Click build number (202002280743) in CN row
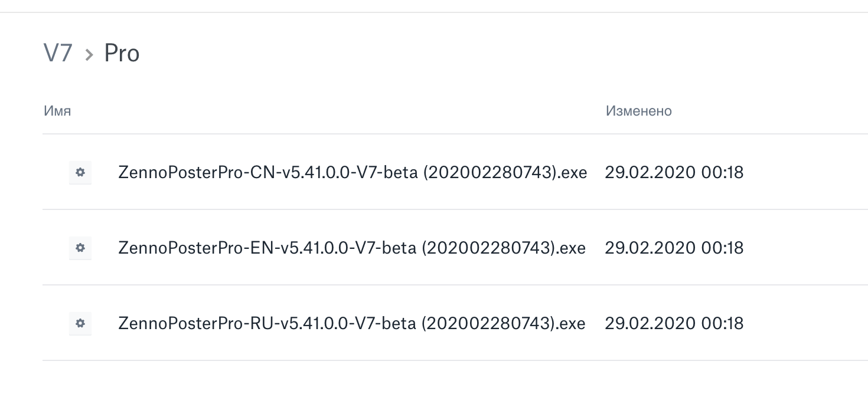Image resolution: width=868 pixels, height=394 pixels. [x=490, y=173]
